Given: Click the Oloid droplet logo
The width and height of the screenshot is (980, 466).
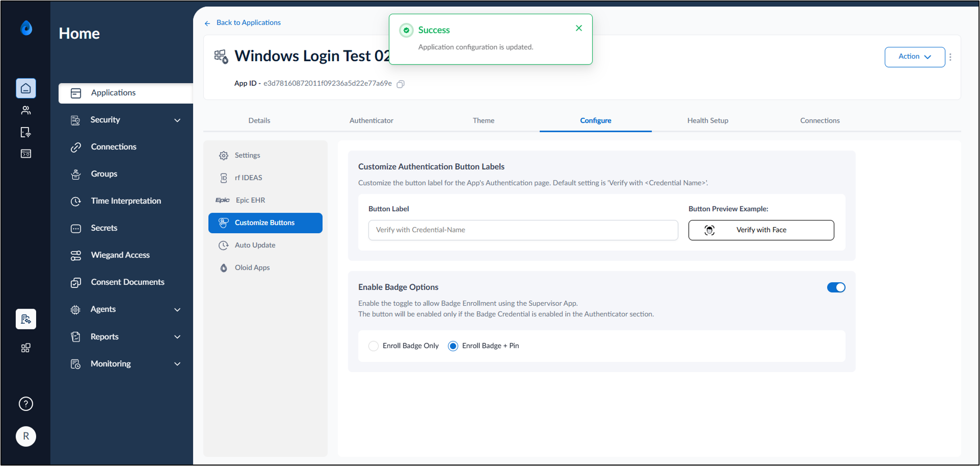Looking at the screenshot, I should pyautogui.click(x=26, y=28).
